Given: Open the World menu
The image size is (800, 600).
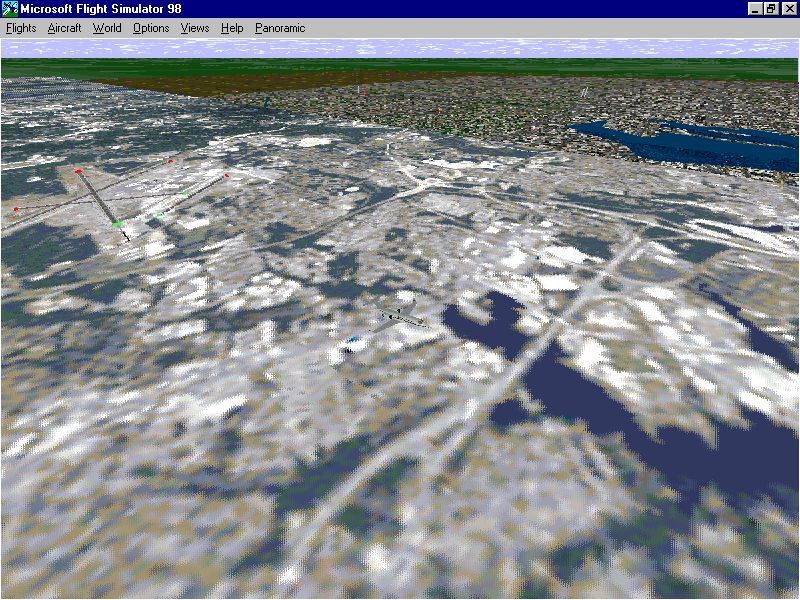Looking at the screenshot, I should point(107,28).
